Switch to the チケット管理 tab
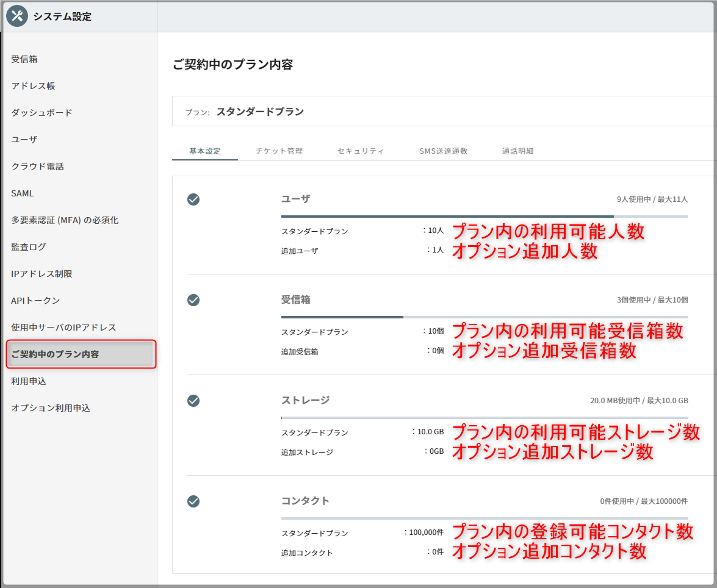 [279, 151]
